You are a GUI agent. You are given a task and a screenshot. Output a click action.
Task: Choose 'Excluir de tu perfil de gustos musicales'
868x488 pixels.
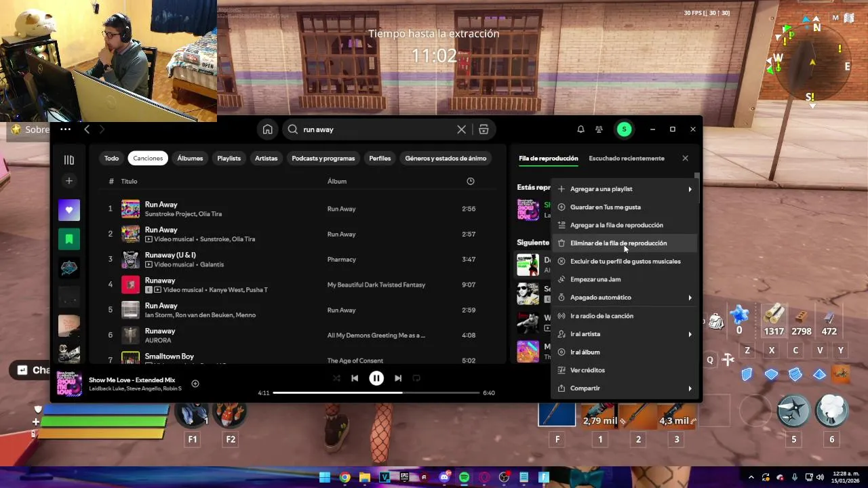[x=625, y=262]
